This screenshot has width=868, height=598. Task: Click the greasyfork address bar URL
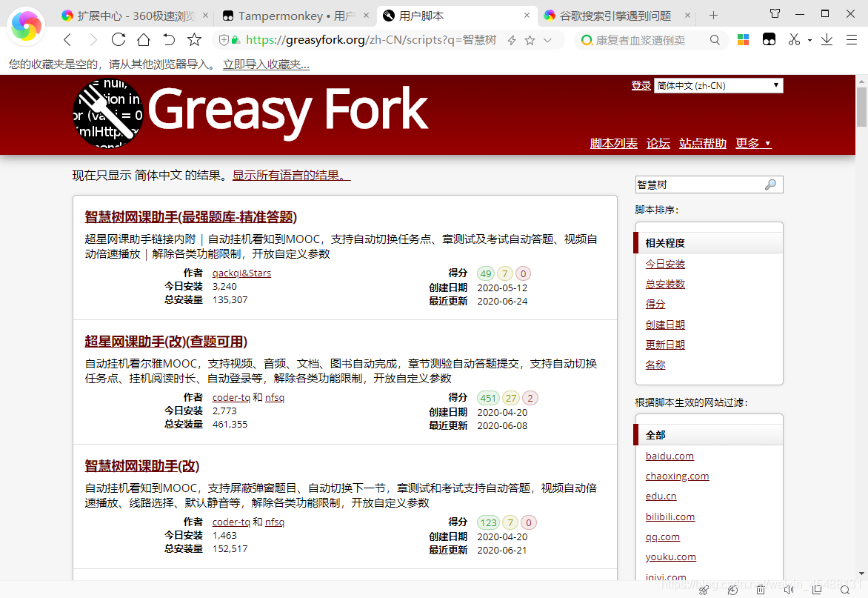click(371, 40)
